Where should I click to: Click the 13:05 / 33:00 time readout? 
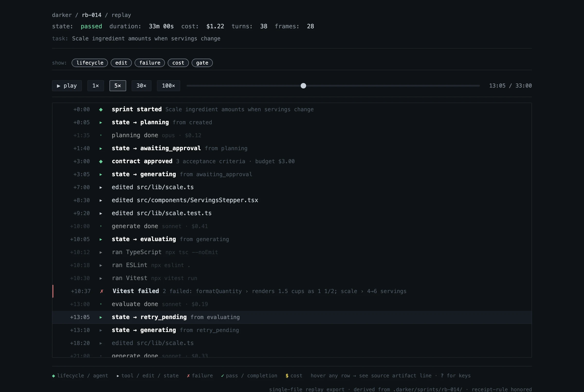pos(511,86)
